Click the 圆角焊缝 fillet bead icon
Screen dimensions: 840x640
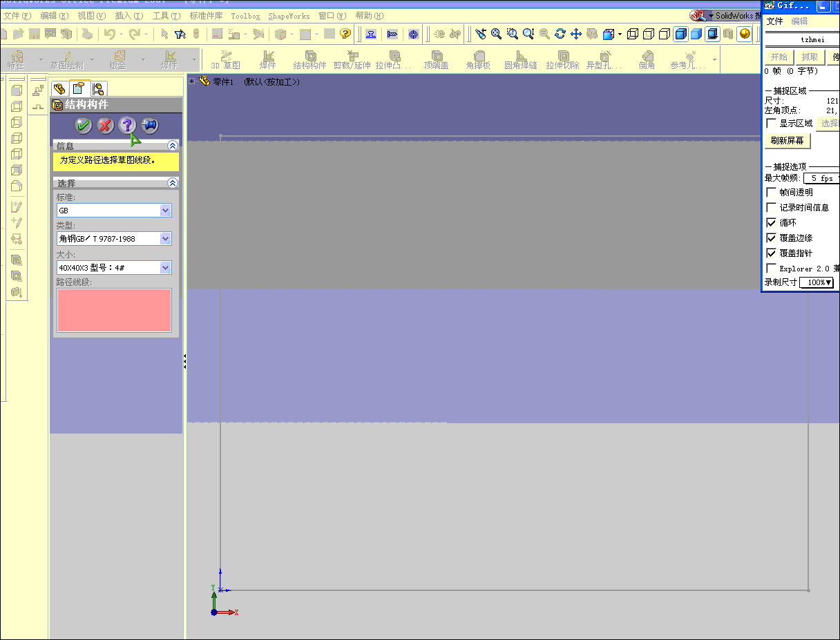tap(520, 59)
